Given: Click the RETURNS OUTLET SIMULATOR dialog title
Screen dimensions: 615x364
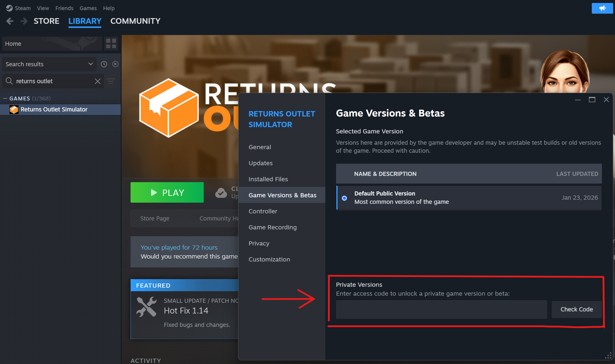Looking at the screenshot, I should point(282,119).
